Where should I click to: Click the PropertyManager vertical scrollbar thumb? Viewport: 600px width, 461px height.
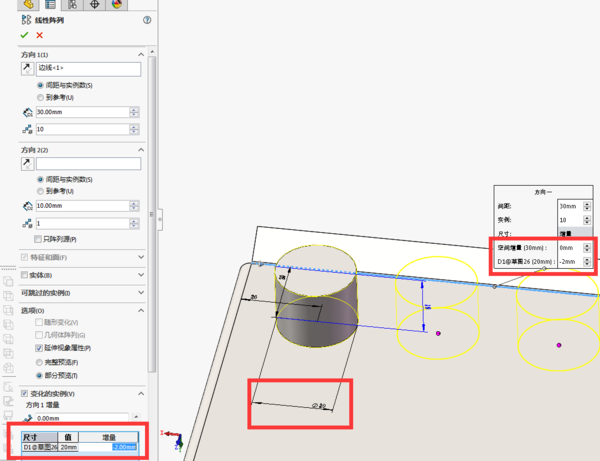(152, 214)
